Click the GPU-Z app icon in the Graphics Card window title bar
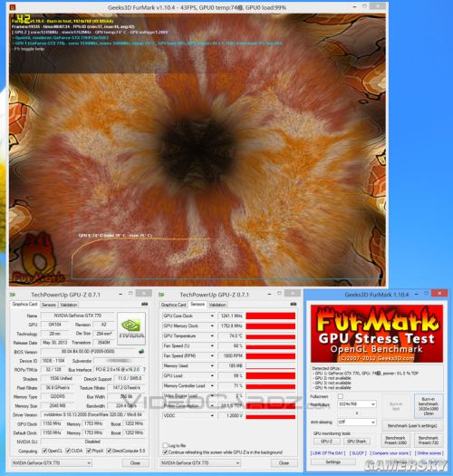 click(13, 295)
